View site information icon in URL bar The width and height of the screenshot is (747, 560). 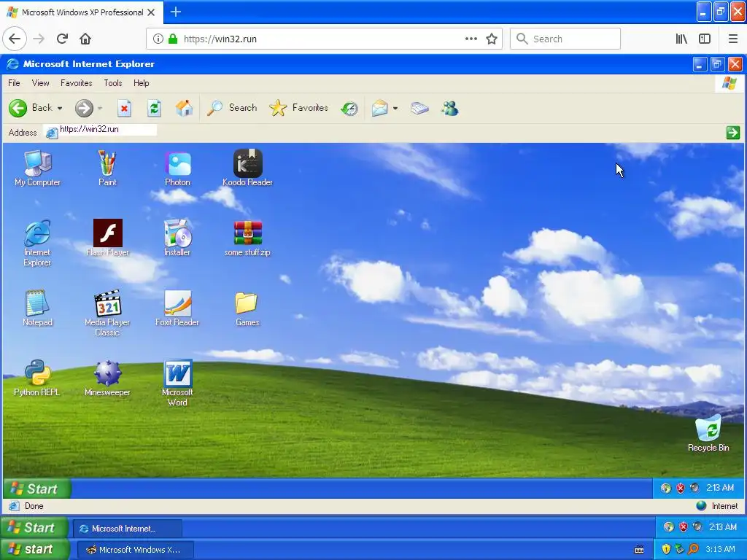158,39
